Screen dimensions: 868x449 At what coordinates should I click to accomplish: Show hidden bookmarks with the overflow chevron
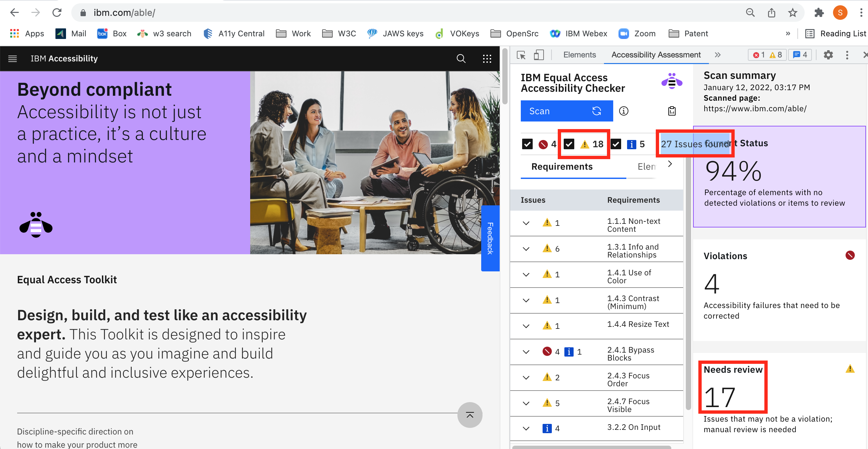(x=788, y=34)
